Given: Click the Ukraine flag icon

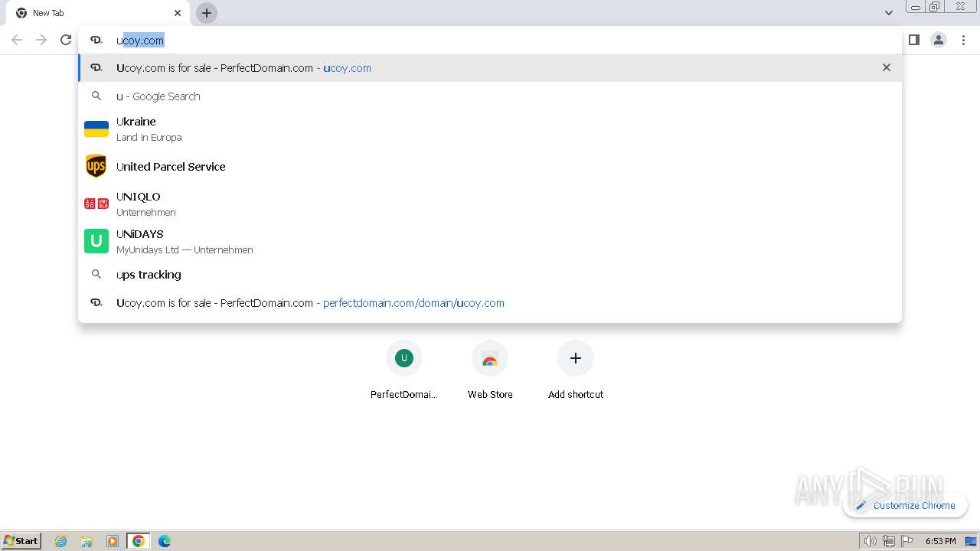Looking at the screenshot, I should [x=96, y=129].
